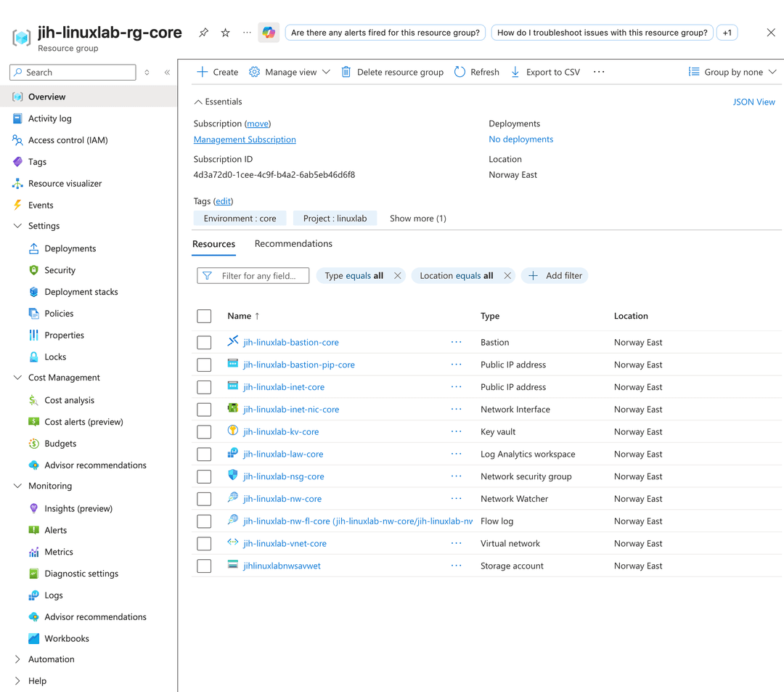Open more options for jih-linuxlab-kv-core row

point(456,431)
